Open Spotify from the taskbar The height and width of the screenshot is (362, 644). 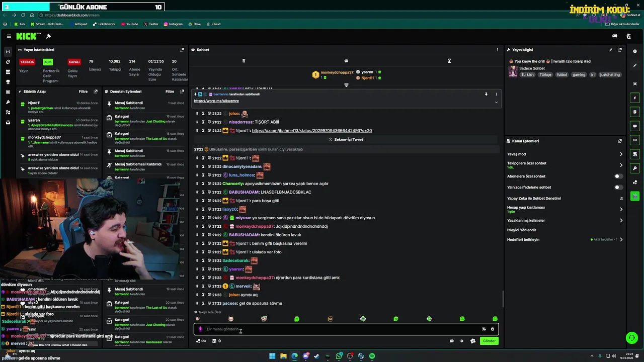point(372,356)
